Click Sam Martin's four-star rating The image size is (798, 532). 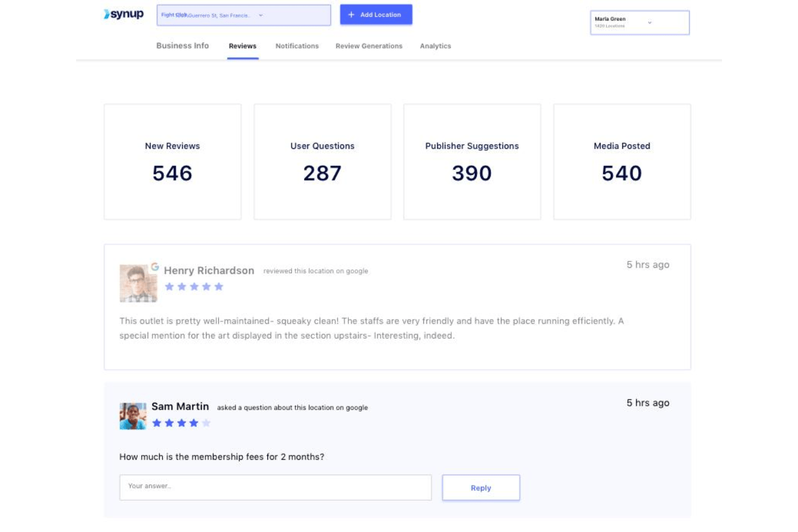click(181, 423)
